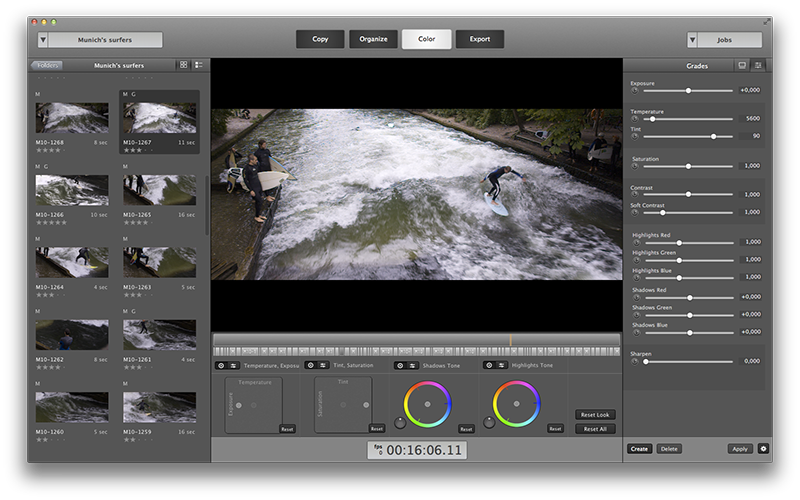
Task: Click the reset icon beside Soft Contrast slider
Action: click(635, 212)
